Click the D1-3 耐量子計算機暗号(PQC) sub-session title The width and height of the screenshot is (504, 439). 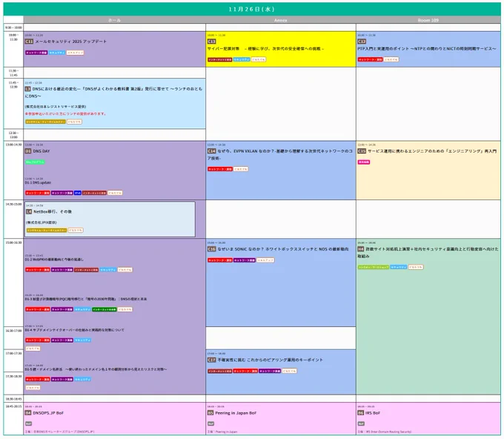86,299
